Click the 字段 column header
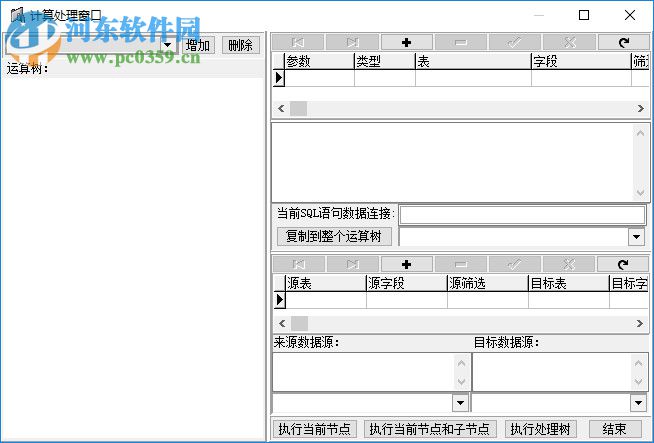The image size is (654, 443). coord(581,61)
